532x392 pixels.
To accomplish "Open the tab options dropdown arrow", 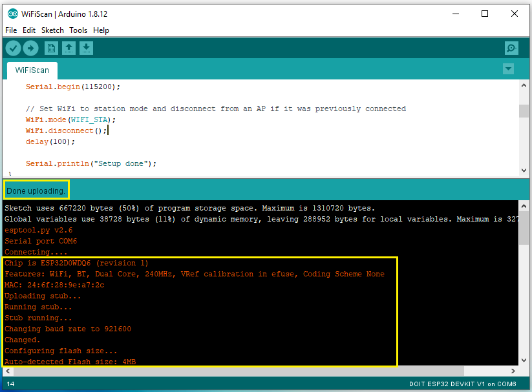I will [508, 69].
